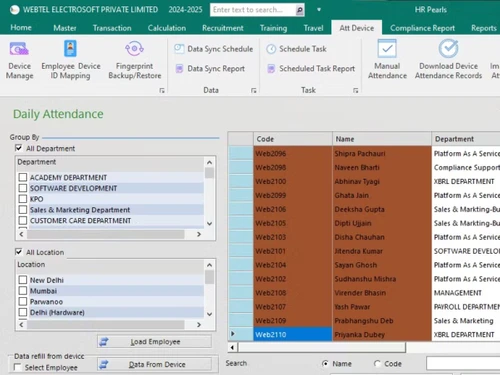
Task: Select the Web2110 code cell
Action: (293, 334)
